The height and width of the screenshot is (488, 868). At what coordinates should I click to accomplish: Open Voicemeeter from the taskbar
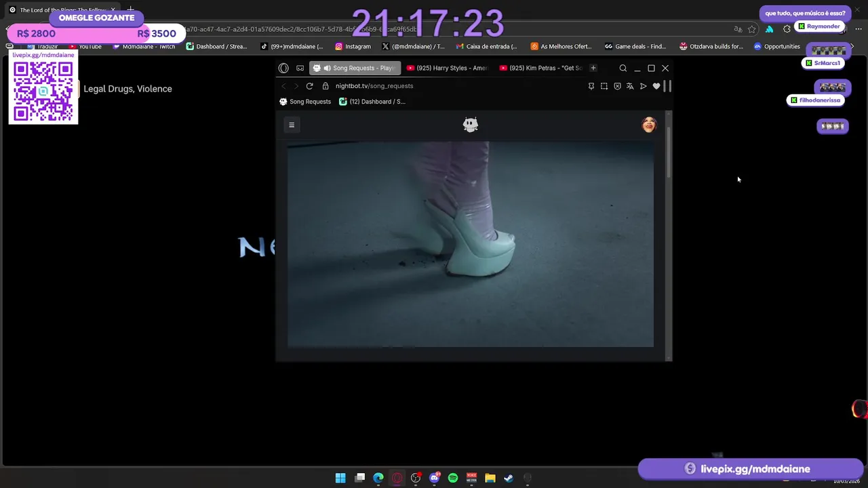(471, 478)
